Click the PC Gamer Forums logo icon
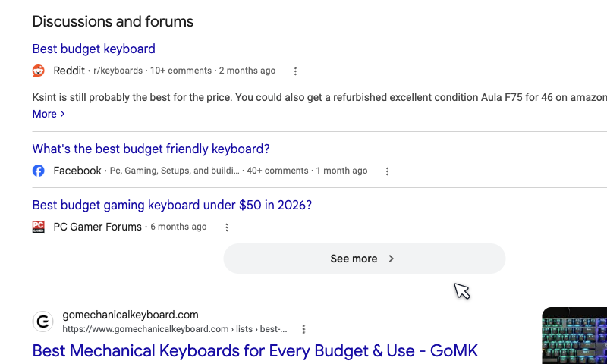607x364 pixels. tap(39, 227)
